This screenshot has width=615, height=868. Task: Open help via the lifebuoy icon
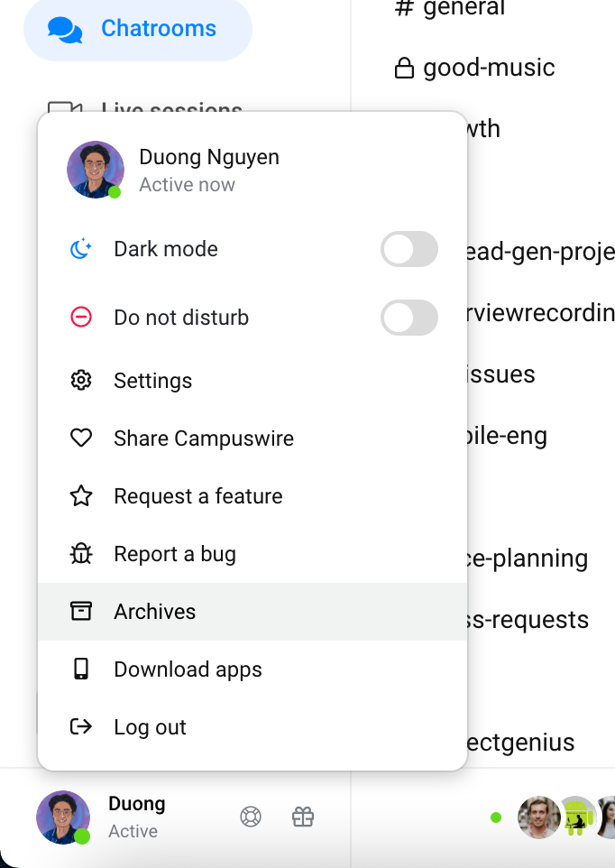coord(251,817)
